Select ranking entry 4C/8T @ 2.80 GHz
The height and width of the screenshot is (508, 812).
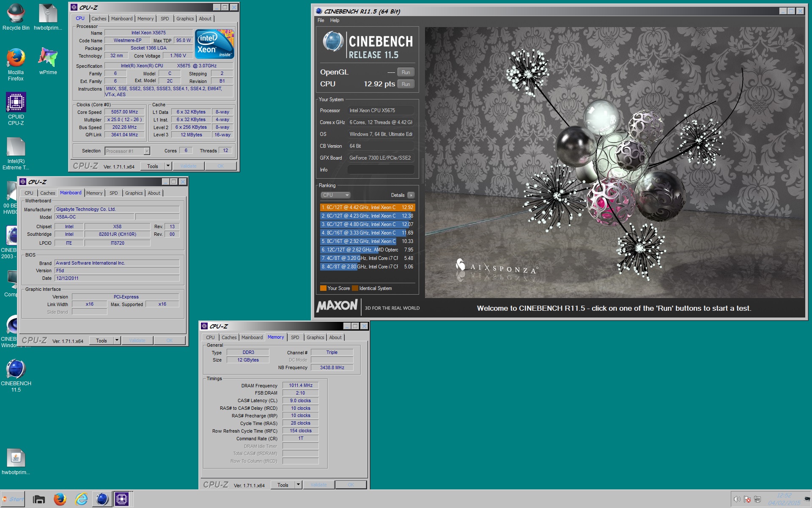tap(368, 267)
